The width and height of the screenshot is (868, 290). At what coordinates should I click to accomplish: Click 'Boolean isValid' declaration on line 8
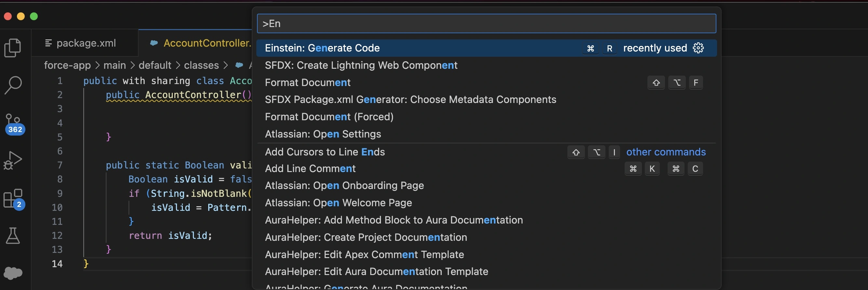click(170, 179)
